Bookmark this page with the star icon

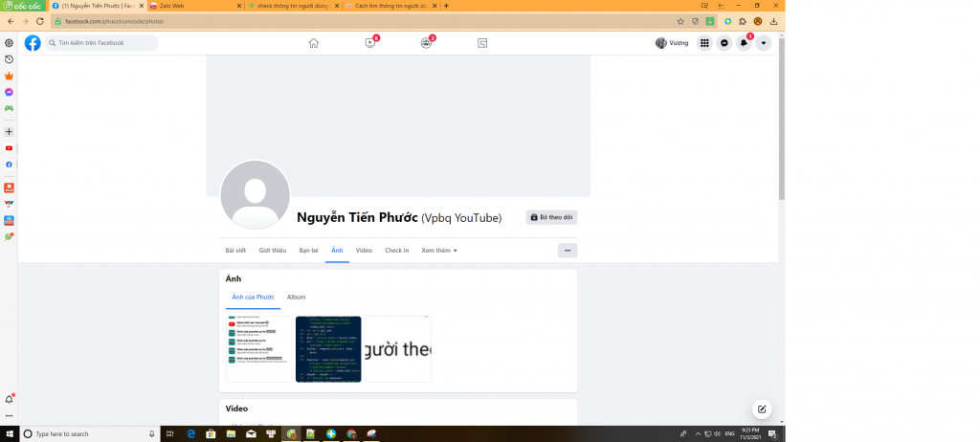click(x=680, y=21)
